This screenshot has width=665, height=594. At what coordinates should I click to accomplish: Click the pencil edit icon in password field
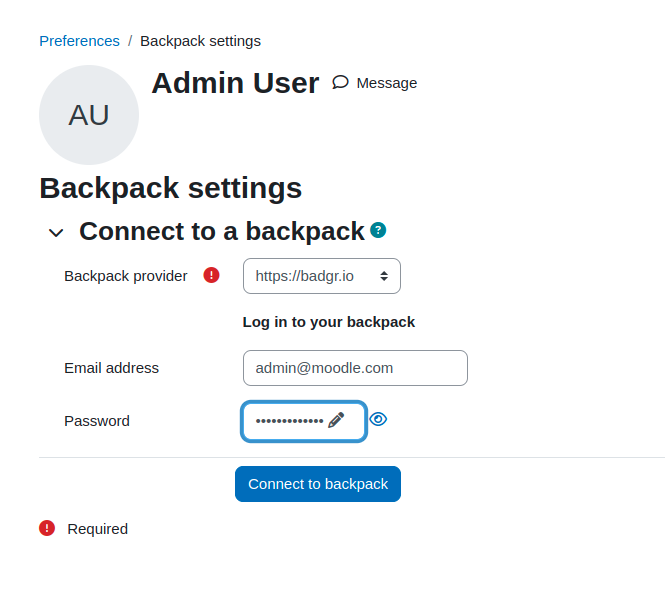(336, 421)
